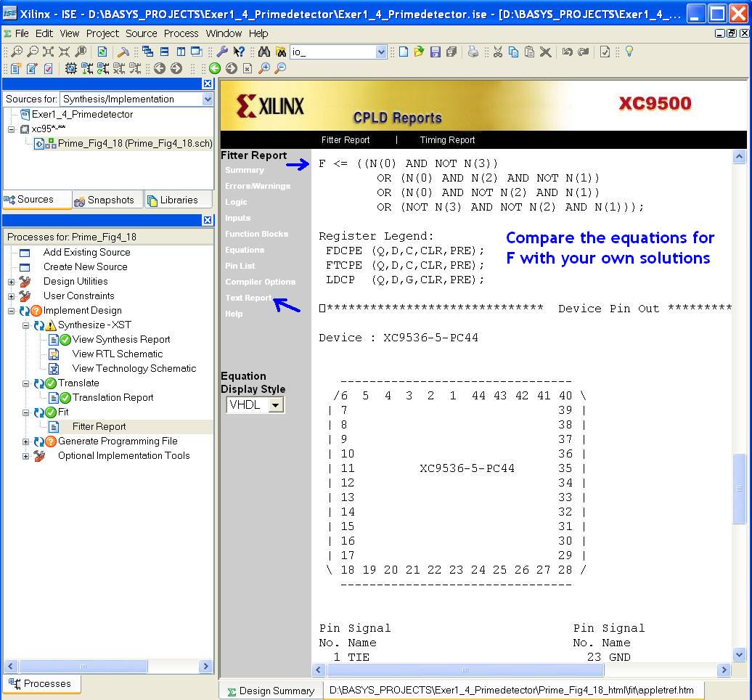Open the Process menu
This screenshot has height=700, width=752.
[x=181, y=33]
